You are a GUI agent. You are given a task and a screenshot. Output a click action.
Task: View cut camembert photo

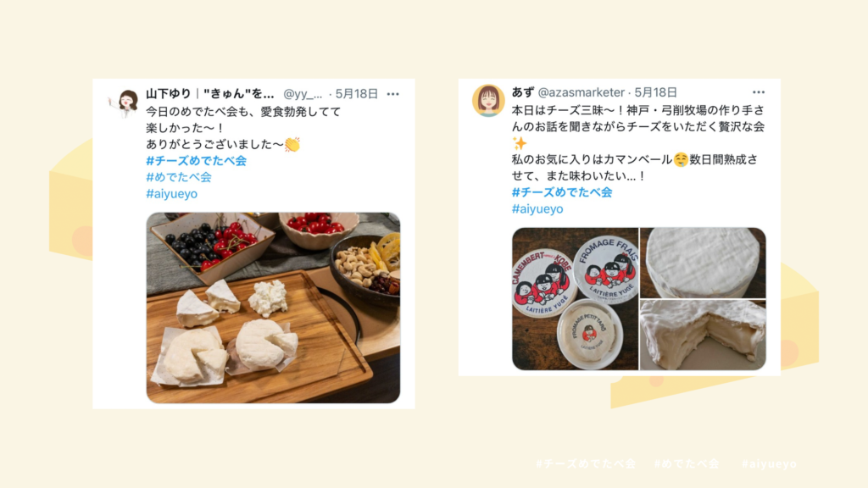[x=703, y=335]
